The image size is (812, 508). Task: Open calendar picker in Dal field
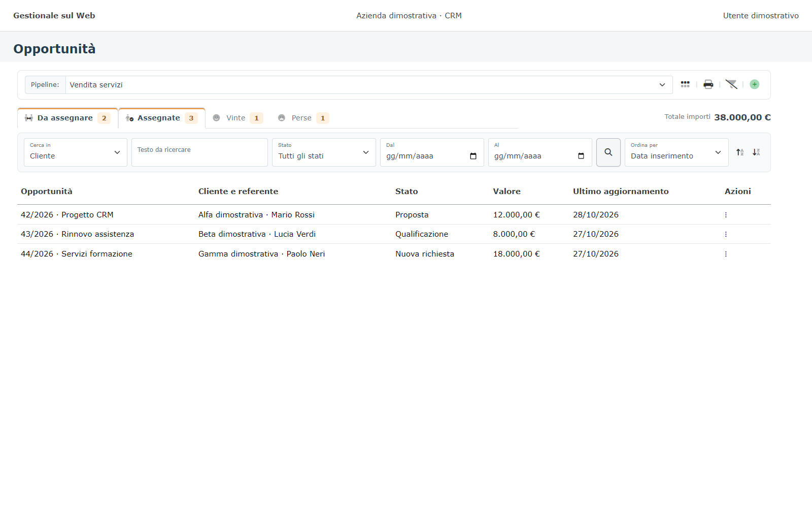(x=473, y=156)
